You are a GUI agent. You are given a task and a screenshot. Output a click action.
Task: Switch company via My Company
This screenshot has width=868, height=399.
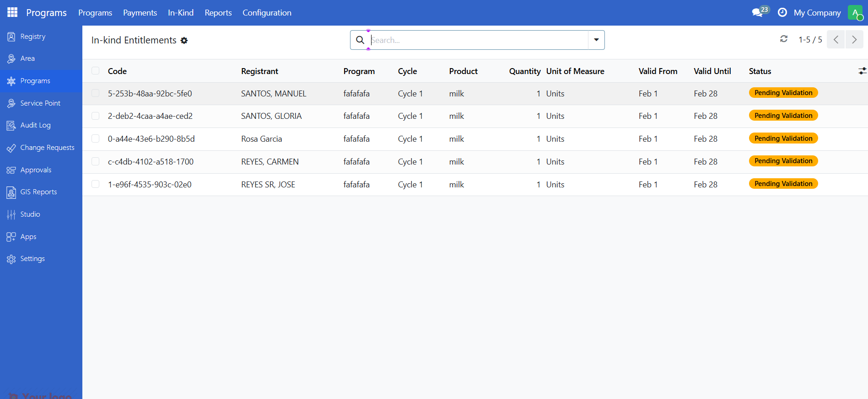817,13
